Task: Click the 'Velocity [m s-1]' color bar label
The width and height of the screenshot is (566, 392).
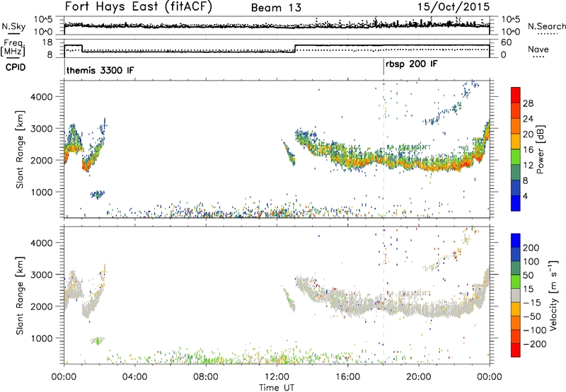Action: click(553, 295)
